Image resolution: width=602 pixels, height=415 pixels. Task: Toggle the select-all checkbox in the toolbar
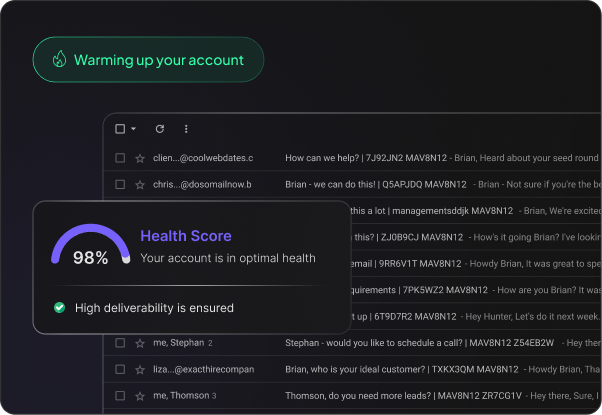pyautogui.click(x=120, y=129)
